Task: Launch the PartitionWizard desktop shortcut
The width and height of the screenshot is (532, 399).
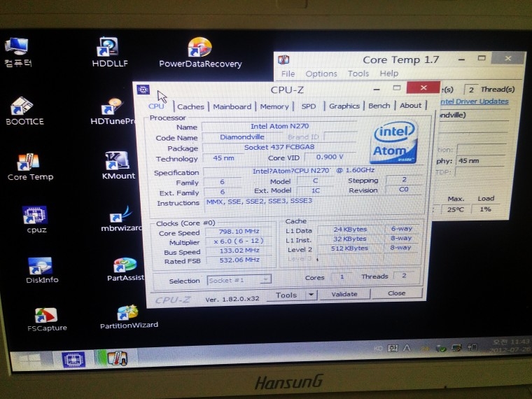Action: coord(129,317)
